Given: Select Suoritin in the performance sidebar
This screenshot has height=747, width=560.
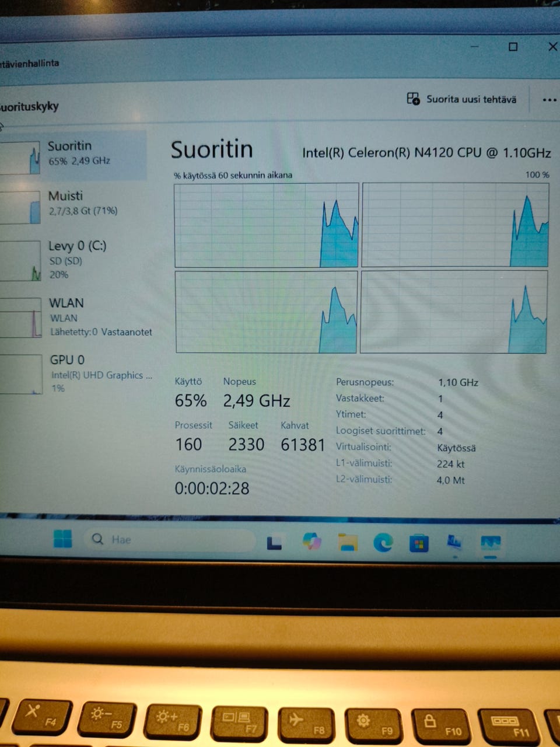Looking at the screenshot, I should click(72, 155).
